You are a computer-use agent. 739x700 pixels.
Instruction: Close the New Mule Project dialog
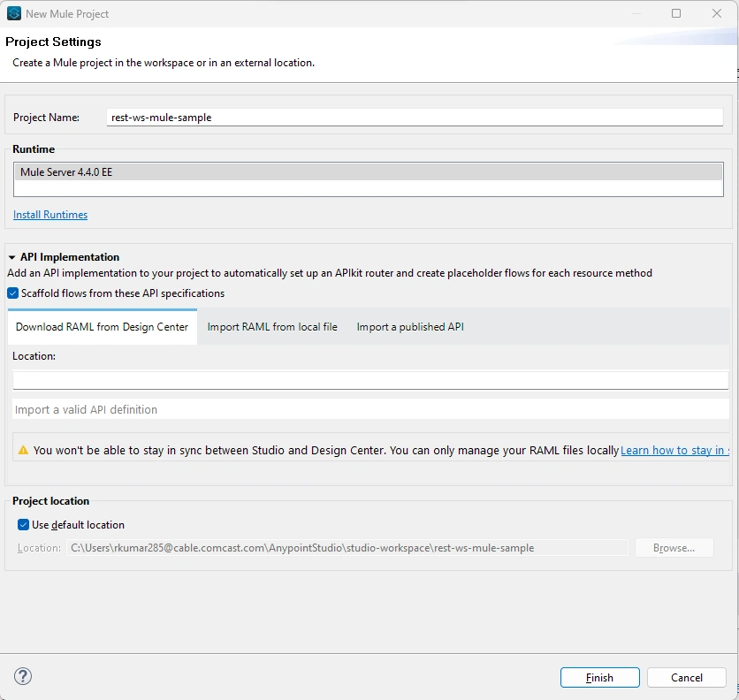[717, 13]
